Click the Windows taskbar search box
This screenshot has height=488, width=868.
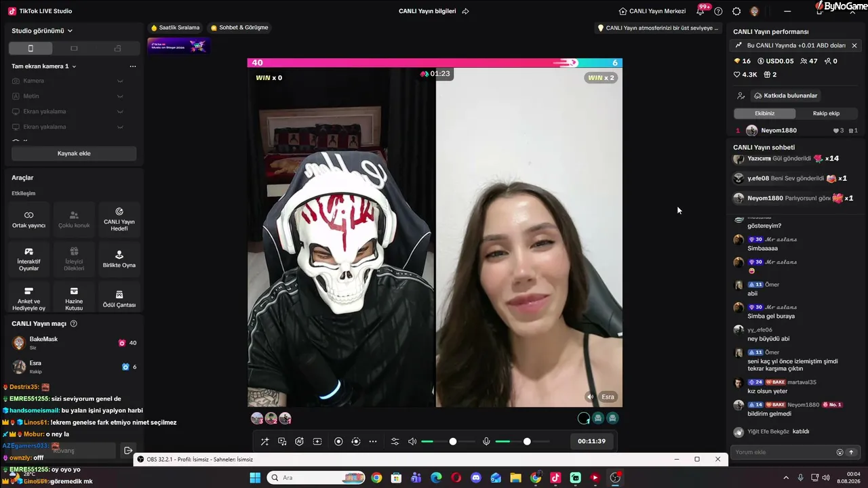tap(317, 478)
